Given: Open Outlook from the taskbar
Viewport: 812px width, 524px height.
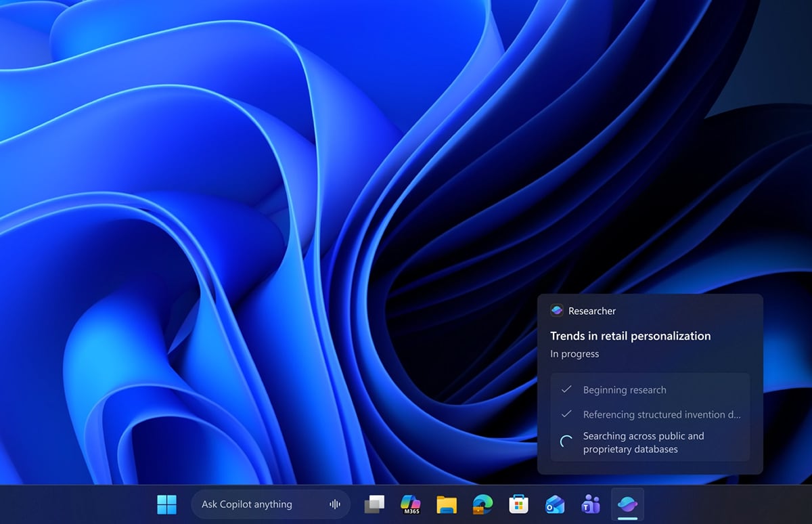Looking at the screenshot, I should coord(555,504).
